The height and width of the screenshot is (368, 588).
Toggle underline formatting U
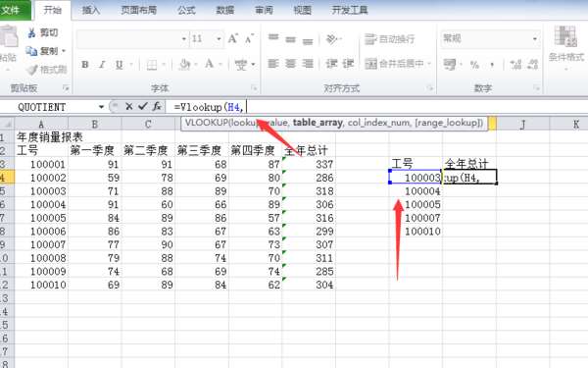120,65
